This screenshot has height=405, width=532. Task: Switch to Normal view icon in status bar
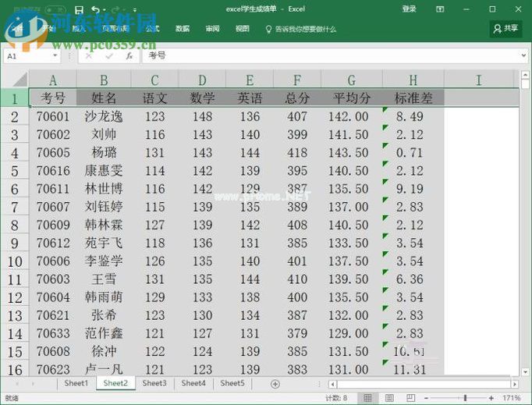pyautogui.click(x=367, y=398)
